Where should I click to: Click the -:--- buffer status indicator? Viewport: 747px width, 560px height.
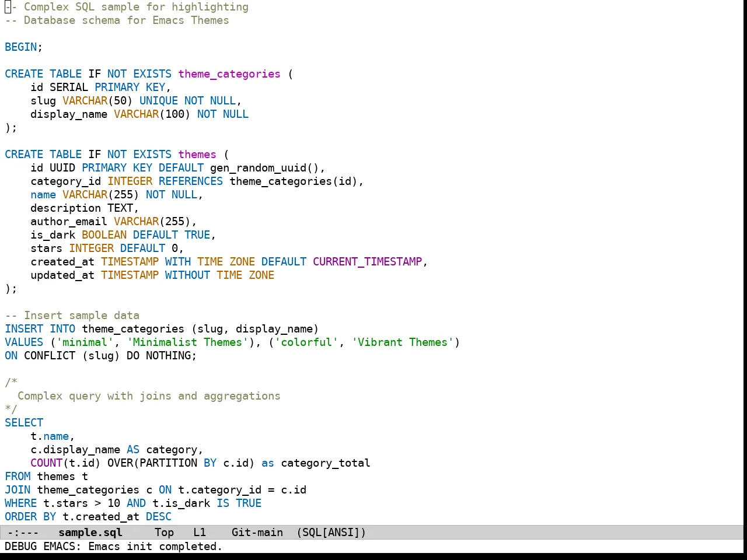tap(23, 532)
